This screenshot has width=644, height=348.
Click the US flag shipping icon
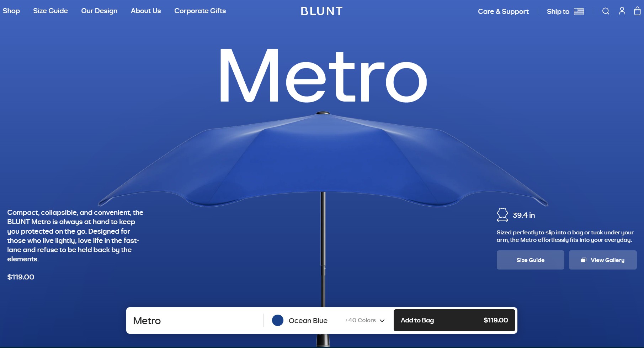579,11
